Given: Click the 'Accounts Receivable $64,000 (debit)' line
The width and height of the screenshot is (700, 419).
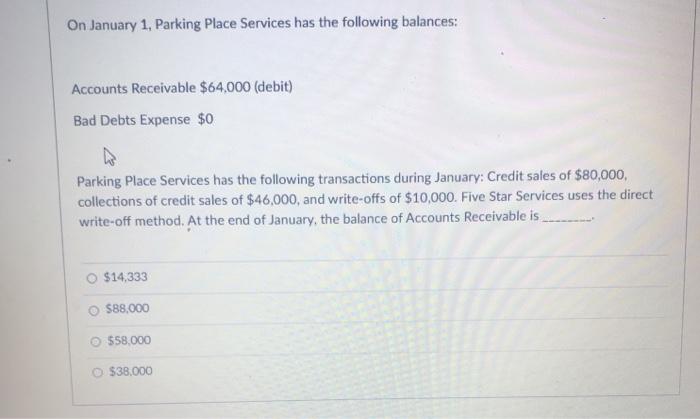Looking at the screenshot, I should tap(182, 88).
